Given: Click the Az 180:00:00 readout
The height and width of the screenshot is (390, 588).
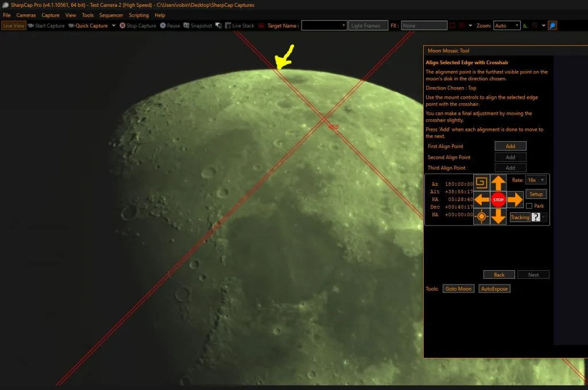Looking at the screenshot, I should point(452,184).
